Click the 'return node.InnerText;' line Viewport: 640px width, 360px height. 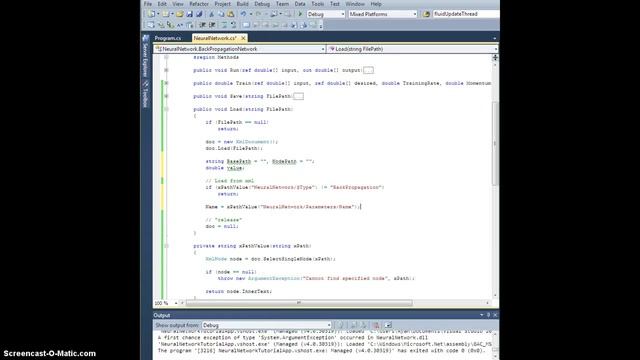pos(238,291)
